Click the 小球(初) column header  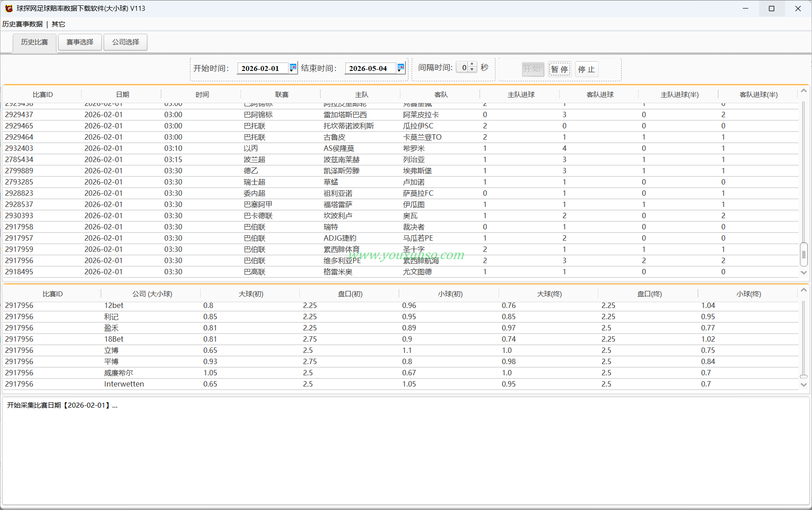[450, 294]
